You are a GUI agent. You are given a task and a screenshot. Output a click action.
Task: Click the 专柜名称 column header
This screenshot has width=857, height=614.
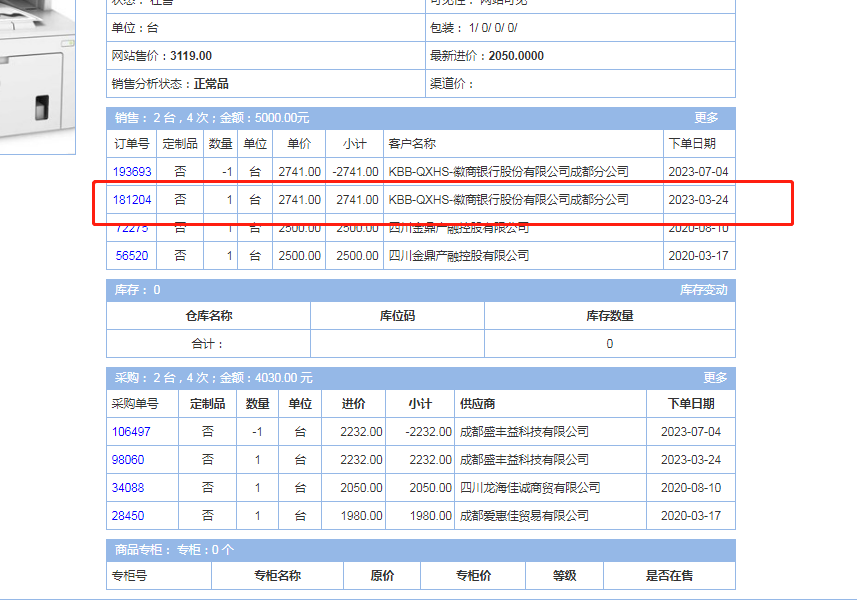click(x=278, y=576)
